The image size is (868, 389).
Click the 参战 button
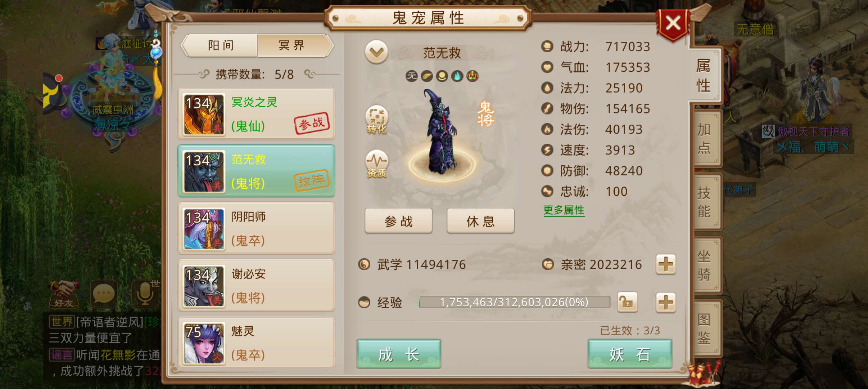[399, 221]
